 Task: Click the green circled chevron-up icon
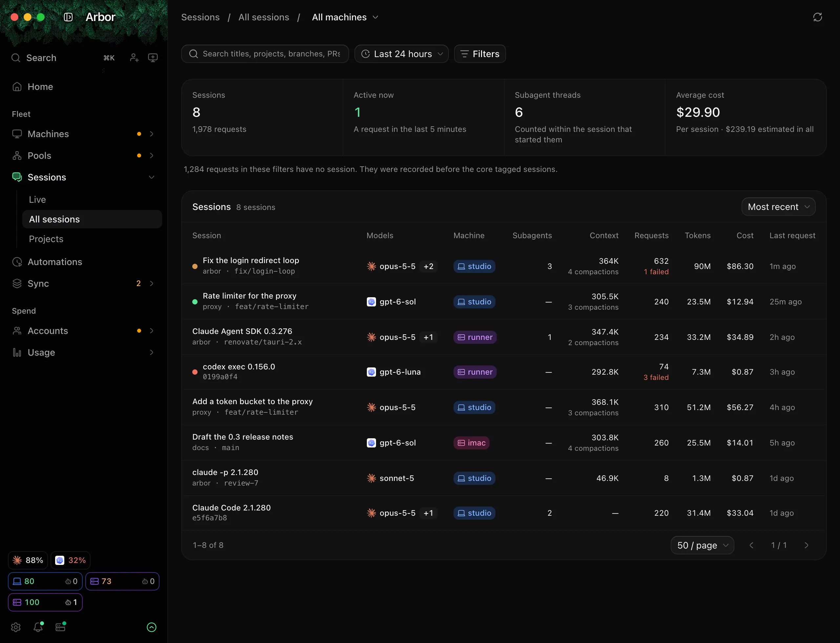(x=152, y=627)
